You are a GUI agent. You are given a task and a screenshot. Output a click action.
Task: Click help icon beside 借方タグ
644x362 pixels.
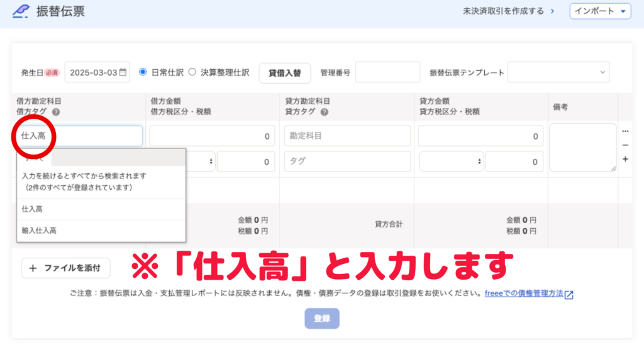tap(56, 112)
